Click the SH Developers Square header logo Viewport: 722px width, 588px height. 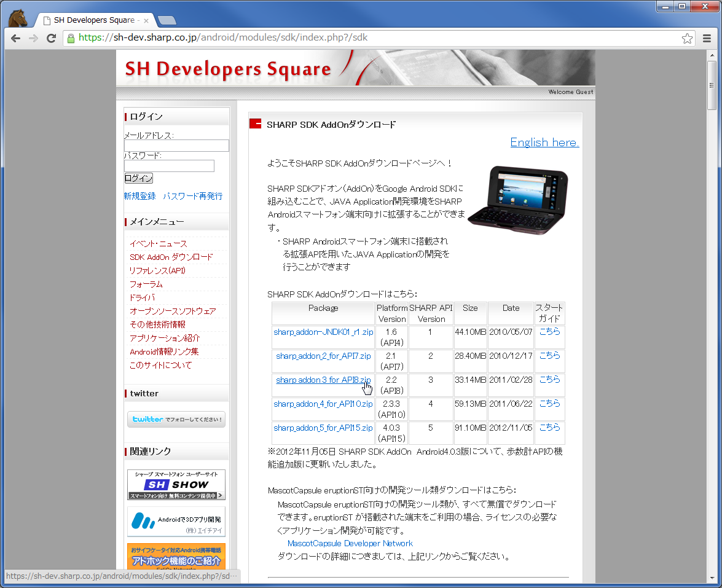pyautogui.click(x=228, y=69)
